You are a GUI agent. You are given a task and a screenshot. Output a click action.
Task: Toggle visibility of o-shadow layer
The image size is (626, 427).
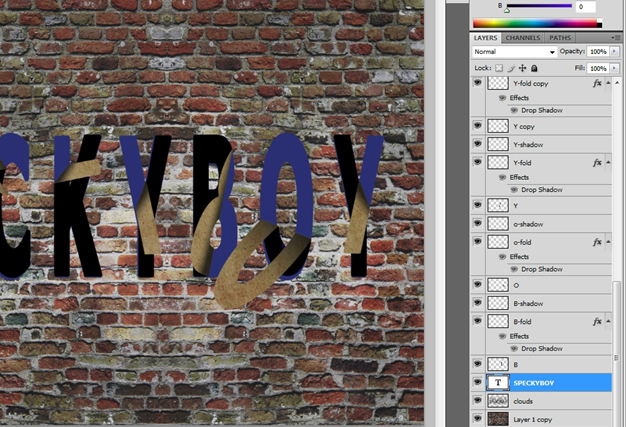click(477, 223)
